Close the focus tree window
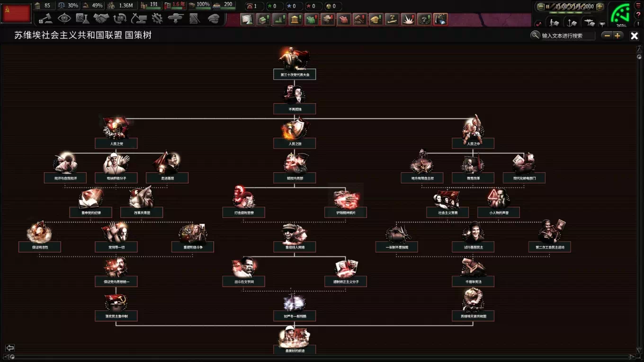 point(635,36)
